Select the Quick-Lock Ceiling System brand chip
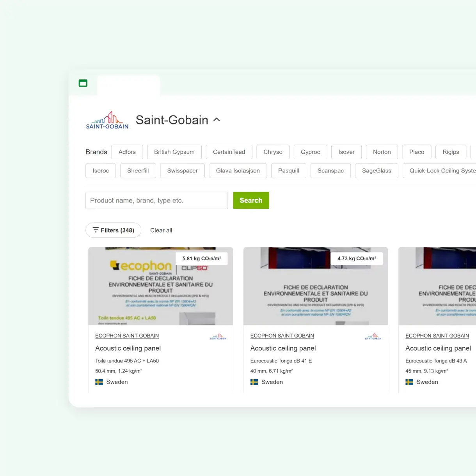Viewport: 476px width, 476px height. click(440, 171)
